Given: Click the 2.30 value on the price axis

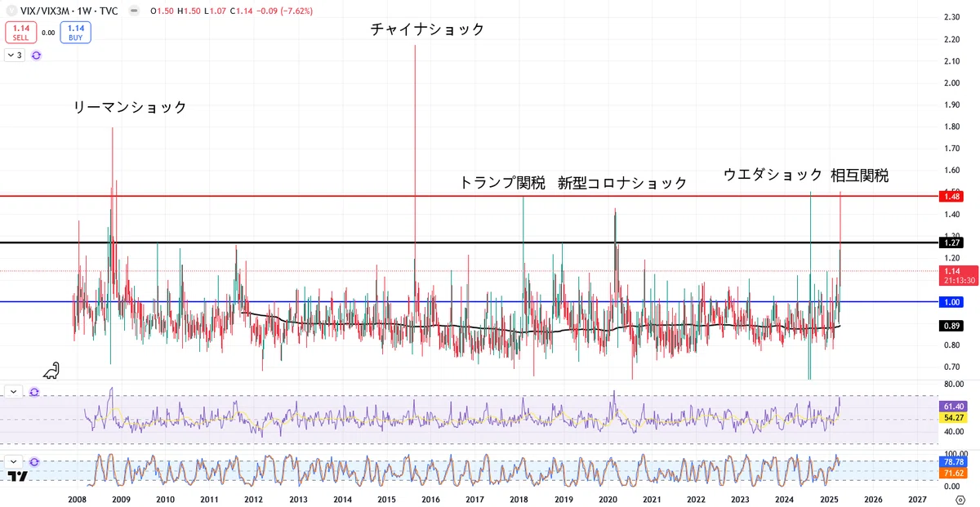Looking at the screenshot, I should click(x=951, y=17).
